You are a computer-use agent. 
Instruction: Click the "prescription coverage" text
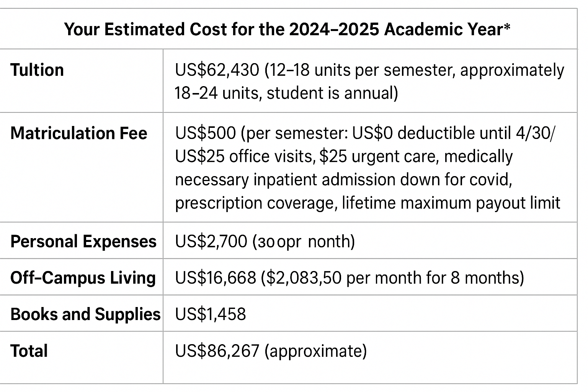coord(255,203)
